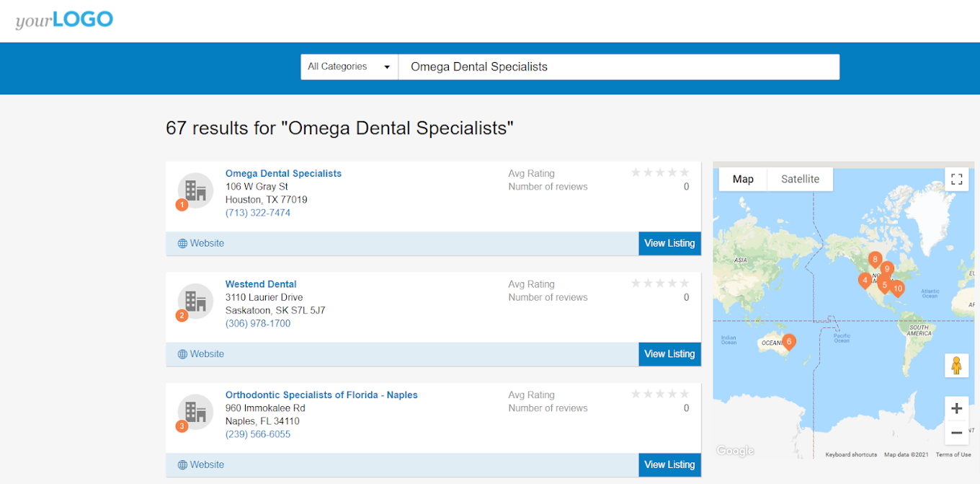Zoom in the map with plus button
The width and height of the screenshot is (980, 484).
click(x=956, y=408)
